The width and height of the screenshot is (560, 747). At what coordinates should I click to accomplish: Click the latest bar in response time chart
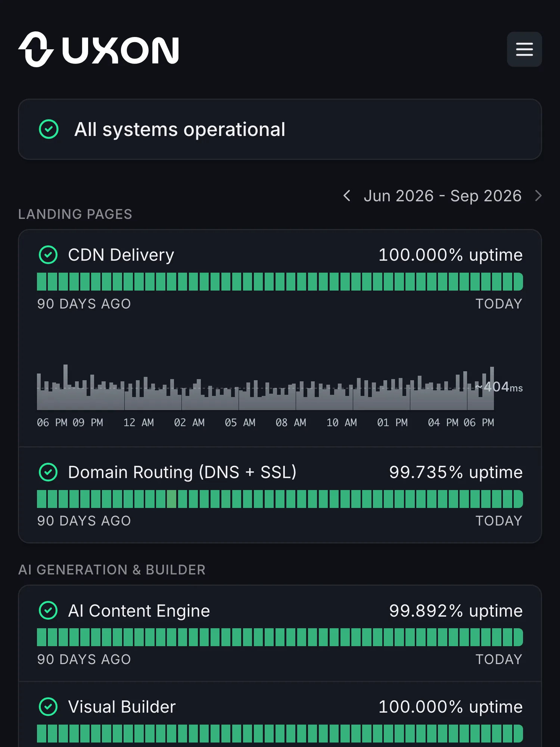[492, 388]
